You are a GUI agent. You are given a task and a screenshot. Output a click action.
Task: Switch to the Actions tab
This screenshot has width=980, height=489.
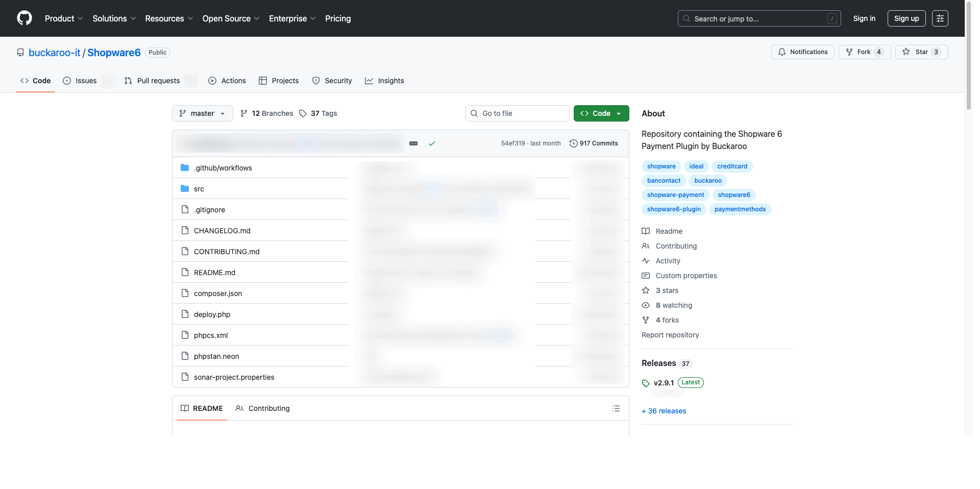tap(227, 81)
